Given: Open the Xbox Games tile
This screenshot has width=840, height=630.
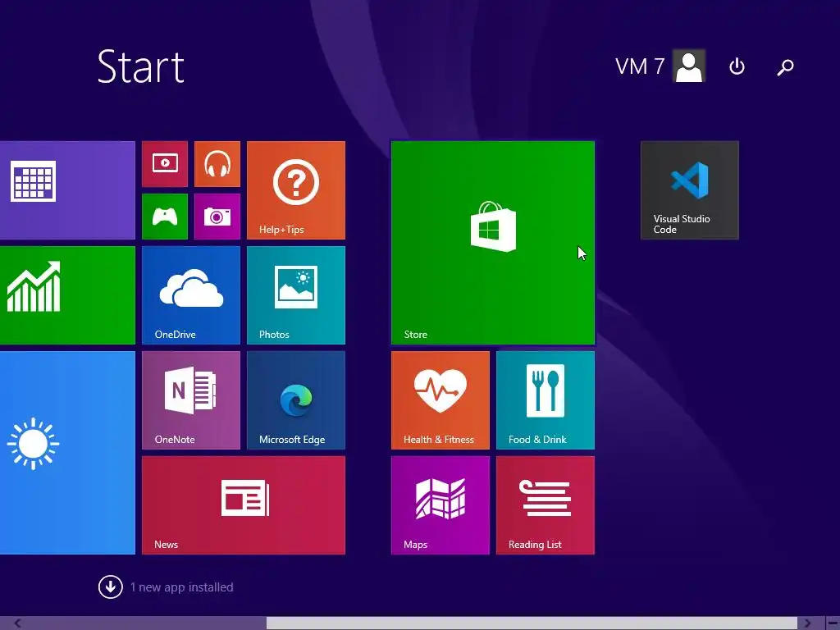Looking at the screenshot, I should 165,217.
